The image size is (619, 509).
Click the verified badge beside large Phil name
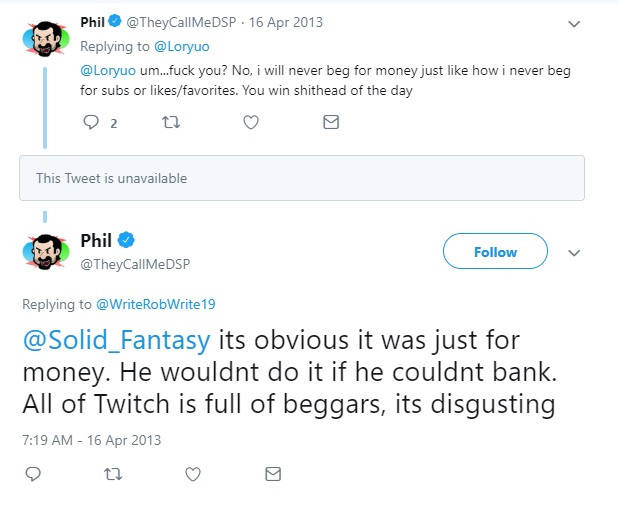tap(126, 240)
